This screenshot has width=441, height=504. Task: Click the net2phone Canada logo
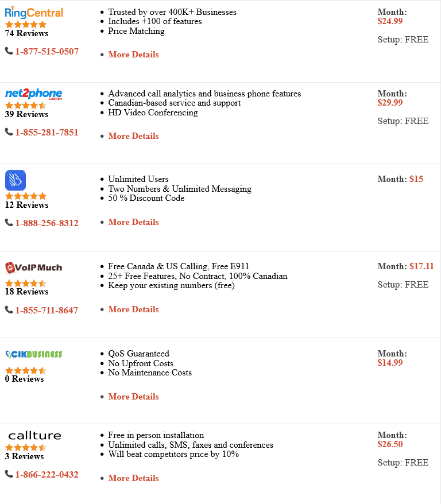(33, 94)
